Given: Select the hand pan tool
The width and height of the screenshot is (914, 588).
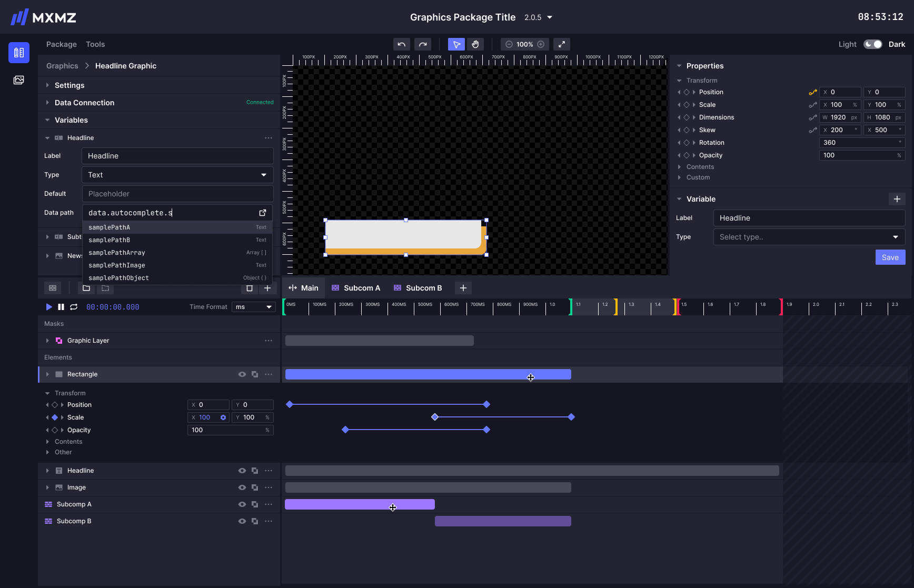Looking at the screenshot, I should click(x=475, y=44).
